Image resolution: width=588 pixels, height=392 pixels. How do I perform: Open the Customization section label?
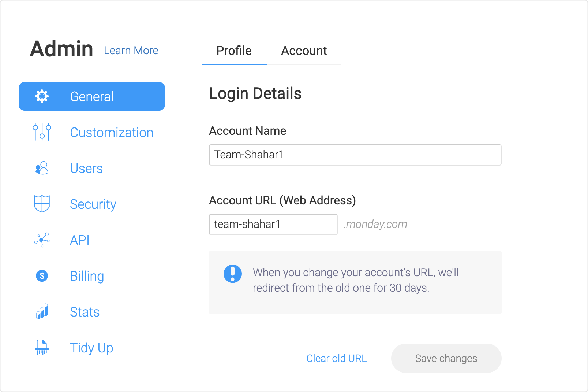112,133
